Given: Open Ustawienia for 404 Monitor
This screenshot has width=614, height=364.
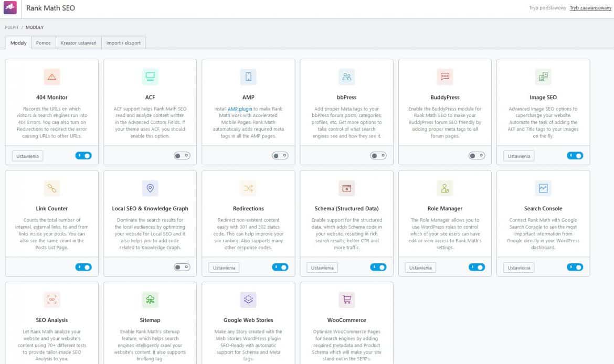Looking at the screenshot, I should [27, 156].
